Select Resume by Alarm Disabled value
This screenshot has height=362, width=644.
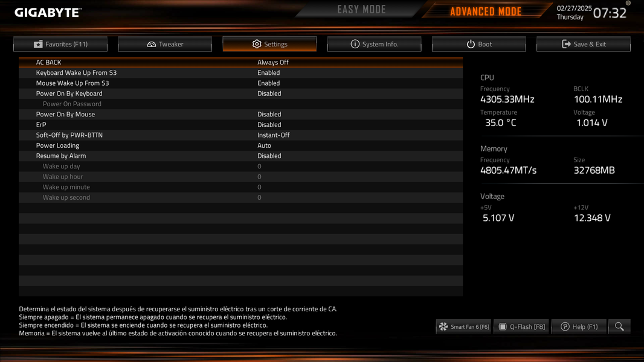point(269,156)
